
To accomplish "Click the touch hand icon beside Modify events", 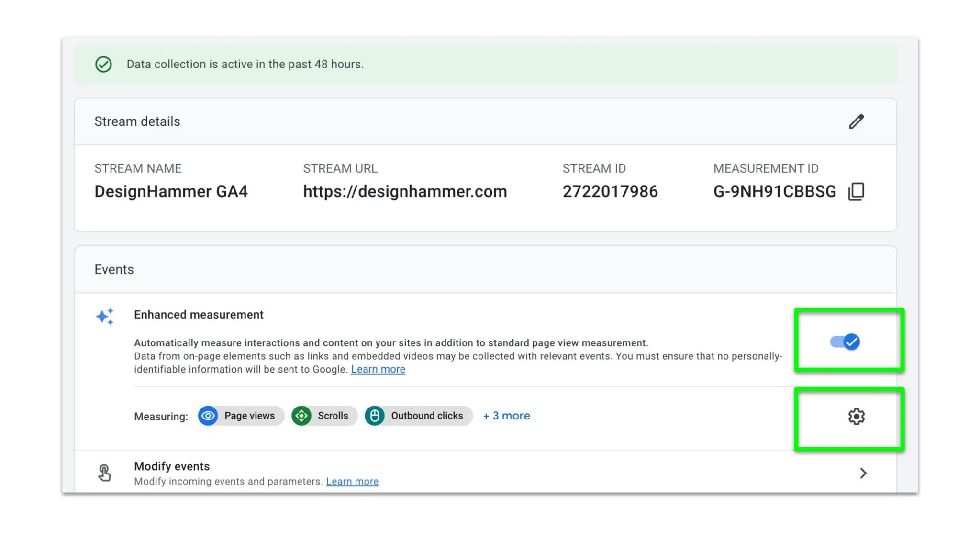I will tap(104, 473).
